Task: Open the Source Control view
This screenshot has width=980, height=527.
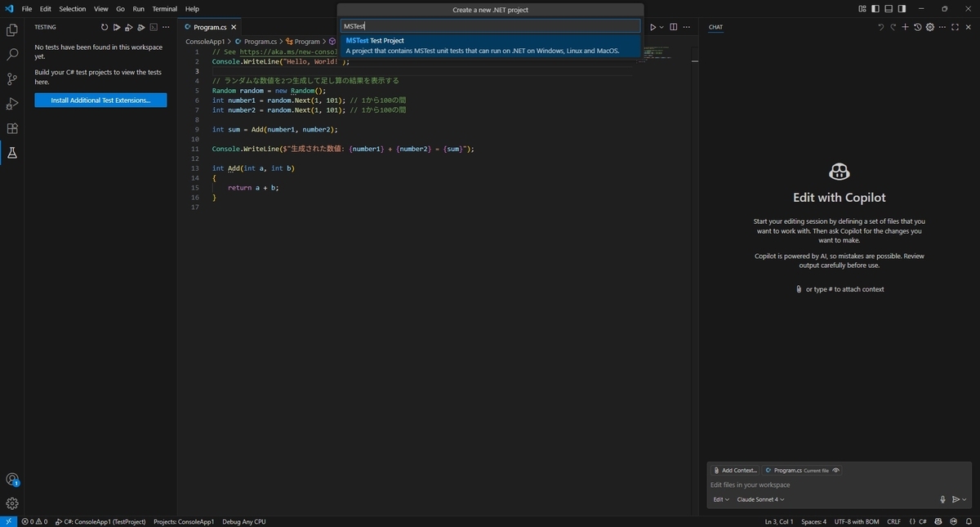Action: pyautogui.click(x=12, y=79)
